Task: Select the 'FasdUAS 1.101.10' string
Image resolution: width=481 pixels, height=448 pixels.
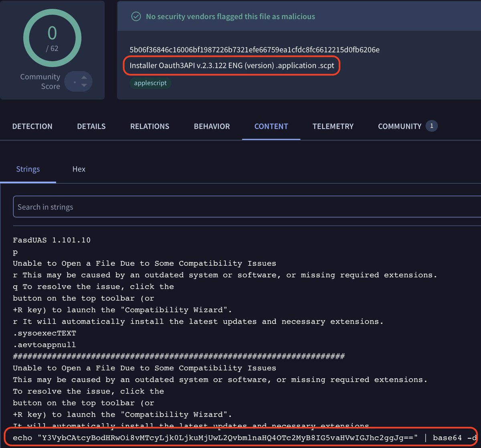Action: click(52, 240)
